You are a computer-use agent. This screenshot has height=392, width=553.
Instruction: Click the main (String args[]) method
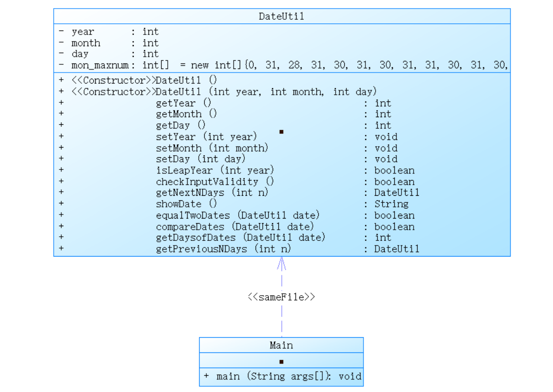point(282,376)
